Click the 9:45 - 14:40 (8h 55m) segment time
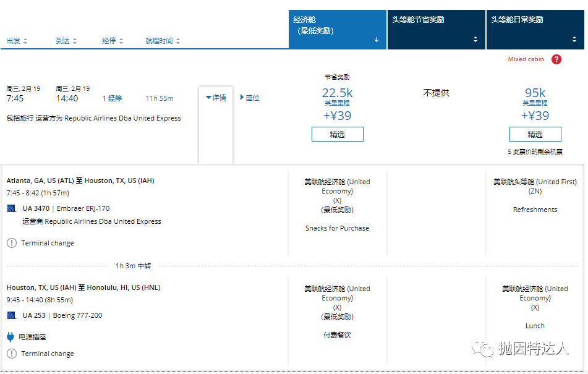The width and height of the screenshot is (588, 374). click(40, 300)
